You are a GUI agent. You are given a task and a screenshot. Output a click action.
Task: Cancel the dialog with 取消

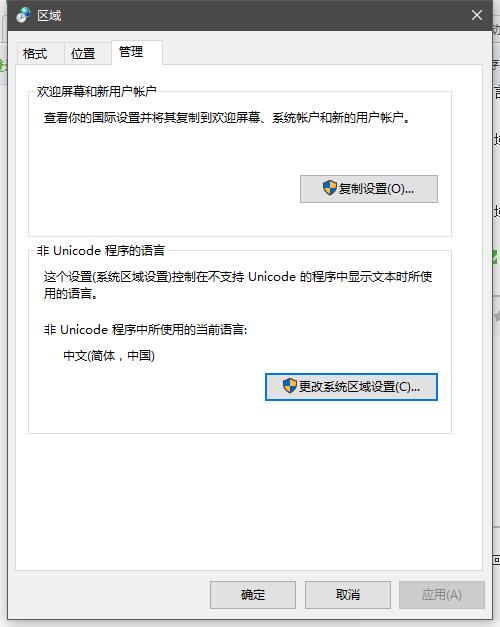pos(348,595)
